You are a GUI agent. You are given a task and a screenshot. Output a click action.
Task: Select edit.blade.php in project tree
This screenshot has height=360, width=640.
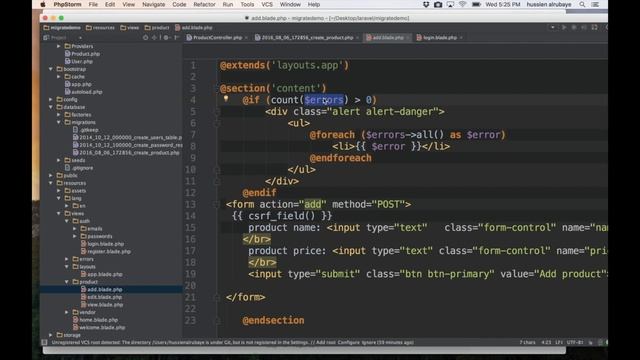pos(102,297)
